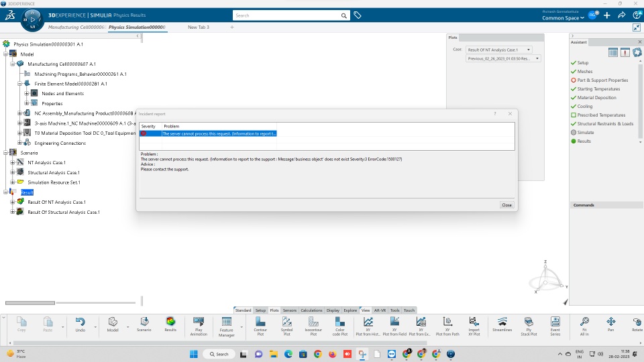Image resolution: width=644 pixels, height=362 pixels.
Task: Expand the NT Analysis Case.1 node
Action: [13, 162]
